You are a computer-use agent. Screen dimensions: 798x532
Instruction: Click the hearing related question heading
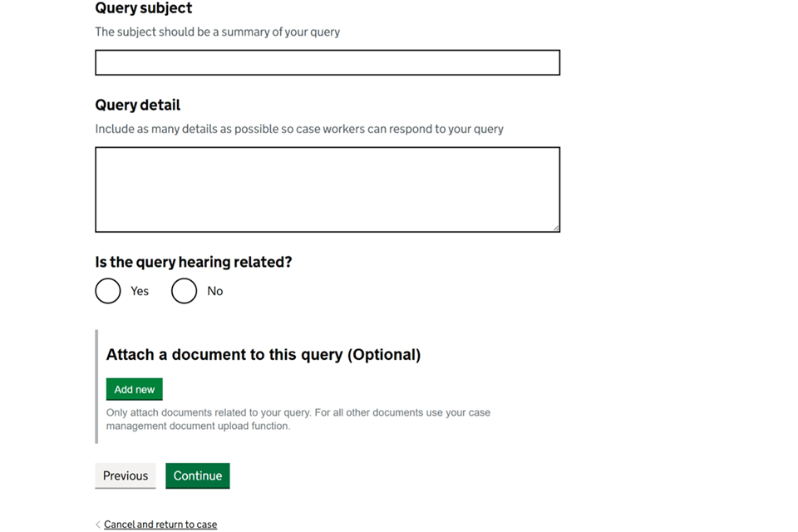tap(194, 262)
